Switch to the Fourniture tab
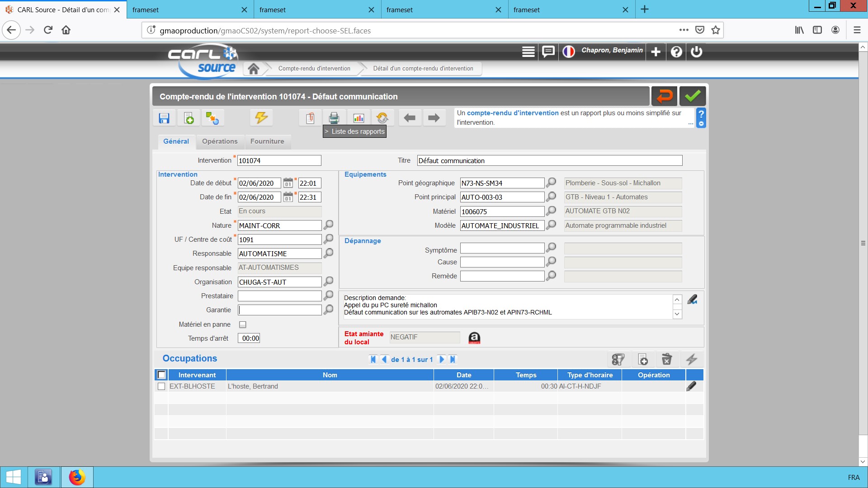The width and height of the screenshot is (868, 488). click(x=267, y=141)
